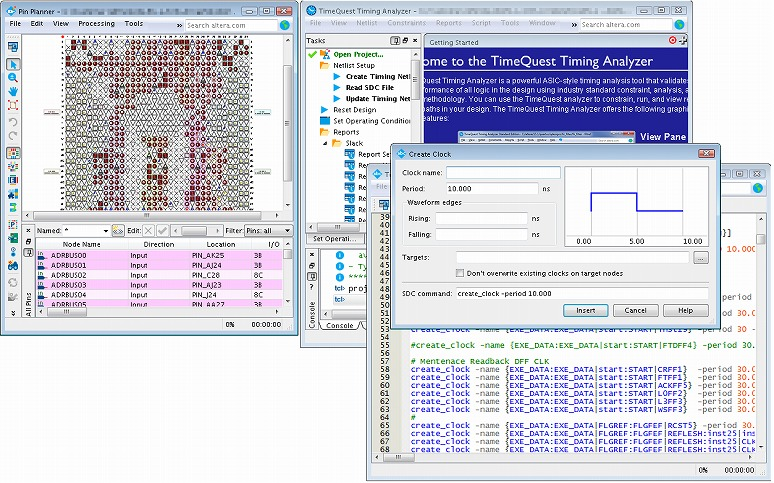Click Cancel in Create Clock dialog
This screenshot has height=483, width=774.
click(x=635, y=311)
